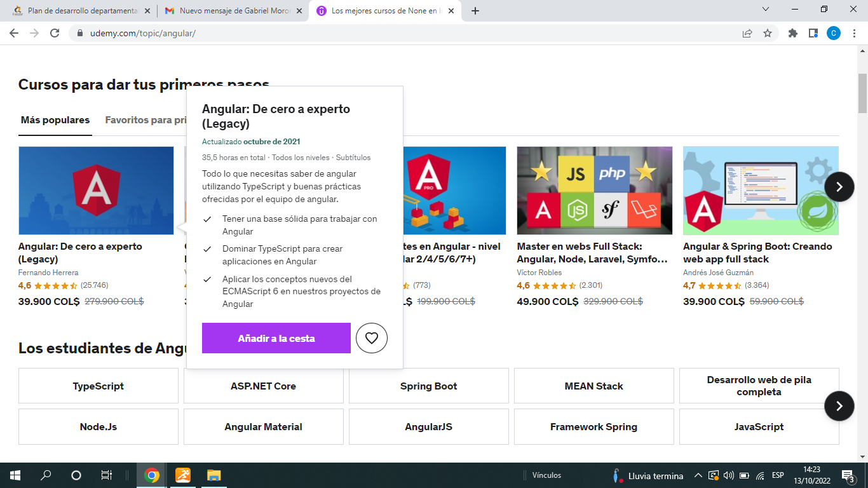Click Añadir a la cesta button
The image size is (868, 488).
(x=276, y=338)
